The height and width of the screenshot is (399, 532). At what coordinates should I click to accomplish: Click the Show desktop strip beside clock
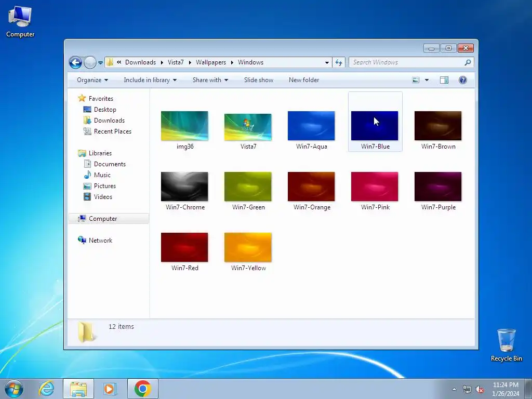(x=528, y=389)
